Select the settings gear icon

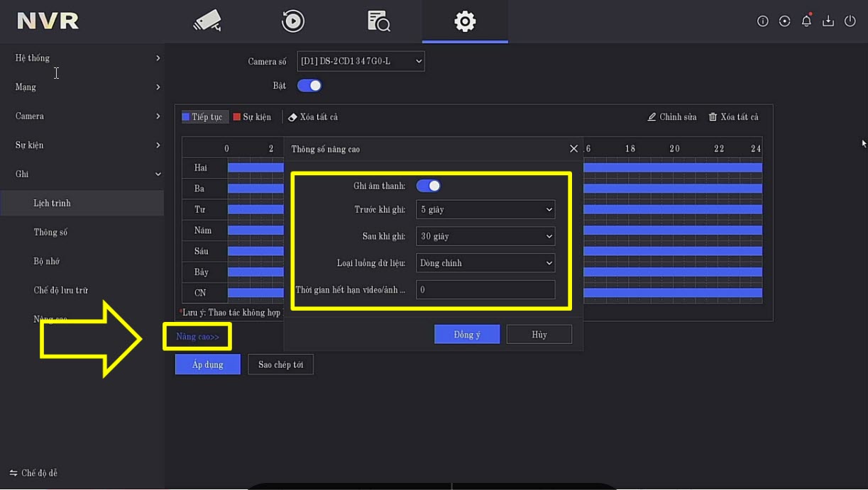point(464,21)
